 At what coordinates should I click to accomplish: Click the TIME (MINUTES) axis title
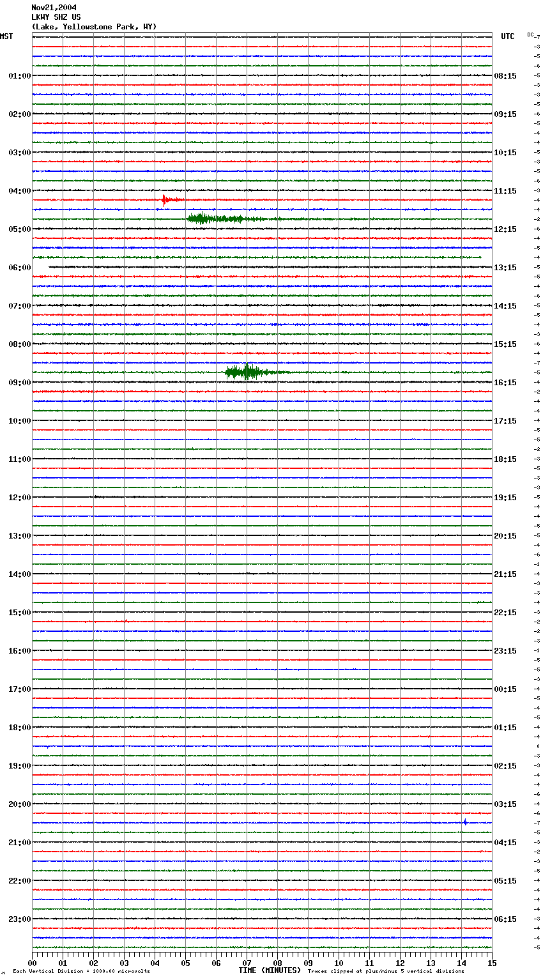coord(270,970)
